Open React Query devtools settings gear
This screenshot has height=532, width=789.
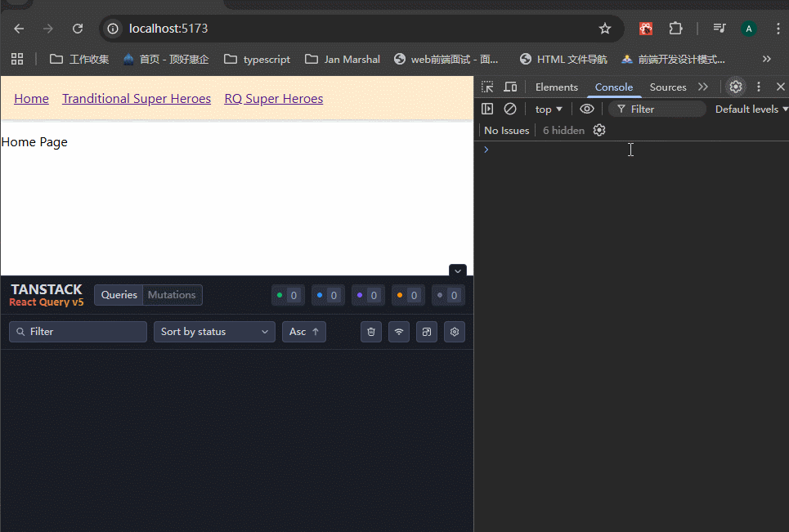[455, 332]
